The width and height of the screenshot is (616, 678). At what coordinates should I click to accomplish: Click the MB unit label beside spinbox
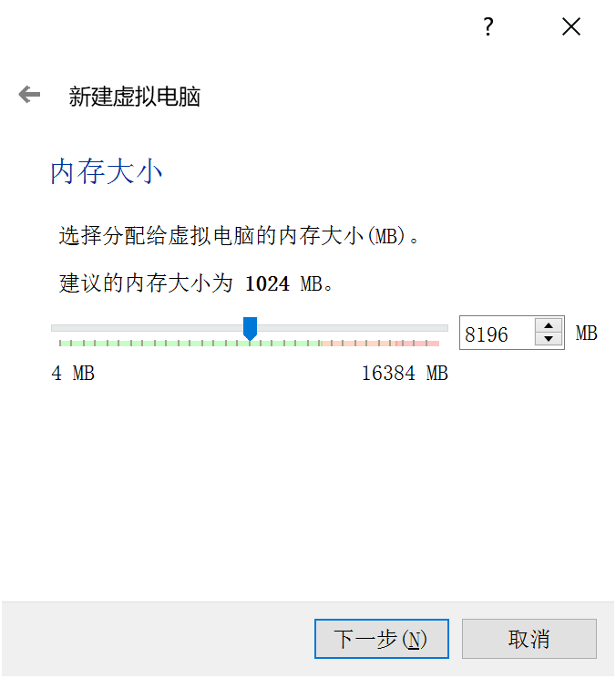586,334
